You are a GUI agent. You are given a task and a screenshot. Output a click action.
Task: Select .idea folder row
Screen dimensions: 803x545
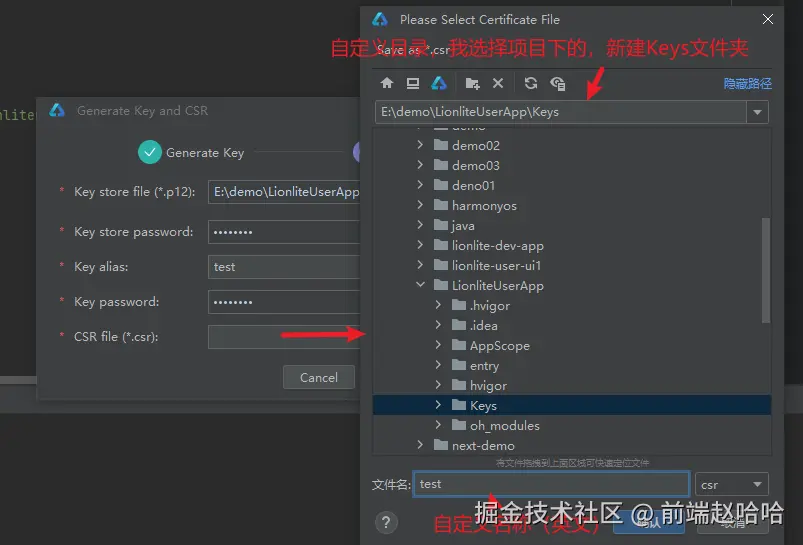pyautogui.click(x=572, y=325)
